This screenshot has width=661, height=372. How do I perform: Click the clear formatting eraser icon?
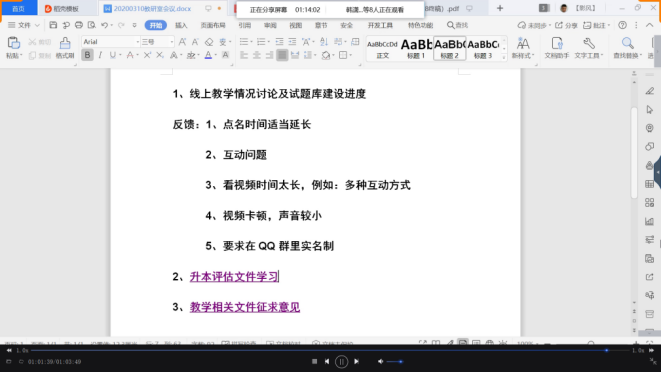pyautogui.click(x=209, y=42)
